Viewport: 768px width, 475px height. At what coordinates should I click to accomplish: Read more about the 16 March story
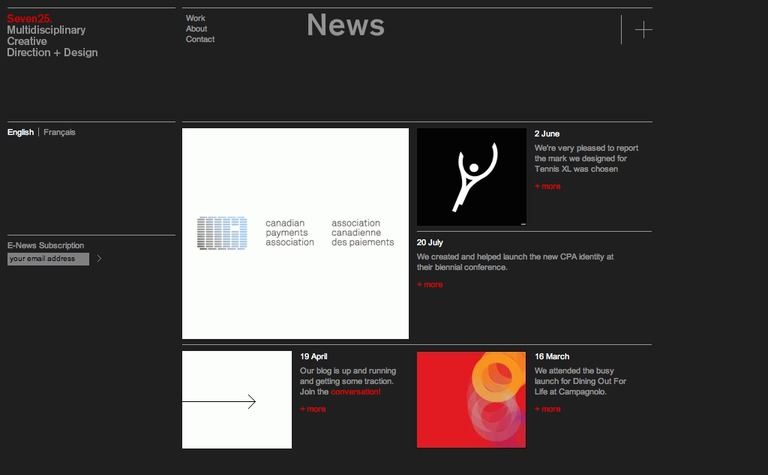click(x=548, y=409)
